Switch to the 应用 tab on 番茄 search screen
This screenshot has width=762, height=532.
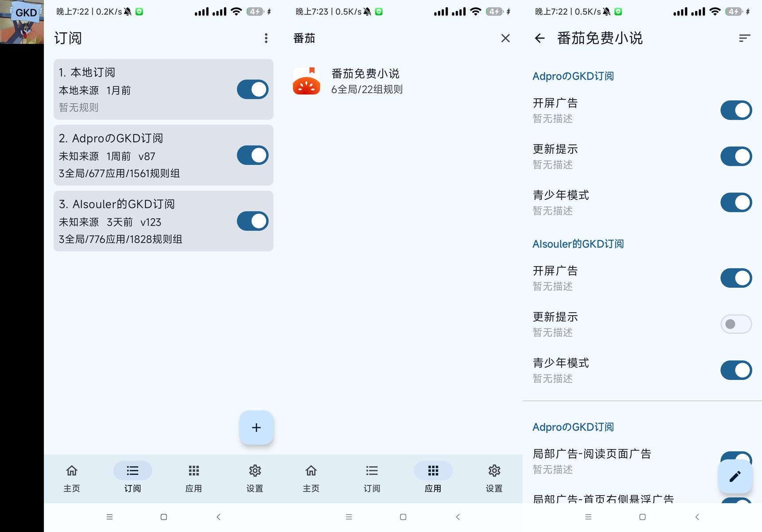433,478
